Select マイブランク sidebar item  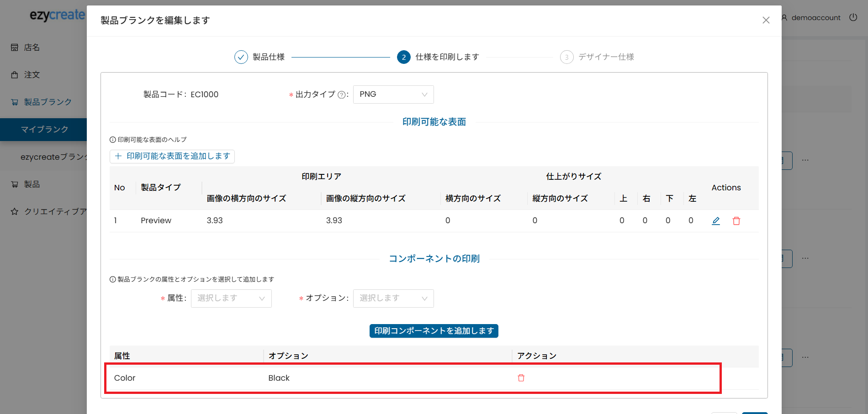[44, 130]
